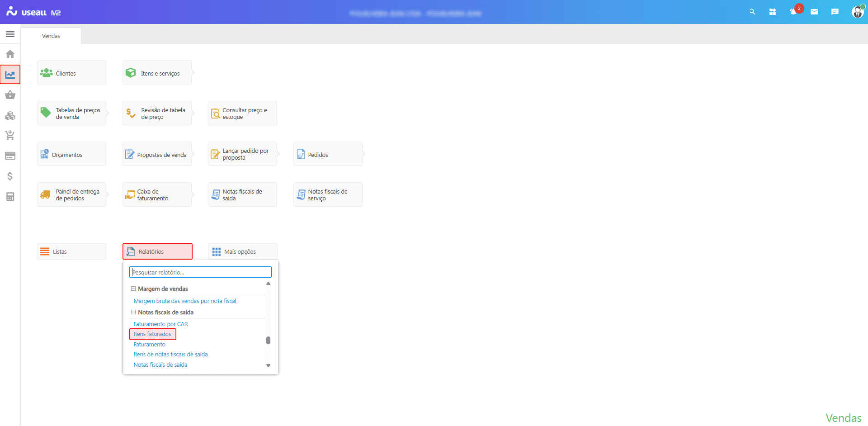
Task: Open the Relatórios dropdown button
Action: (157, 251)
